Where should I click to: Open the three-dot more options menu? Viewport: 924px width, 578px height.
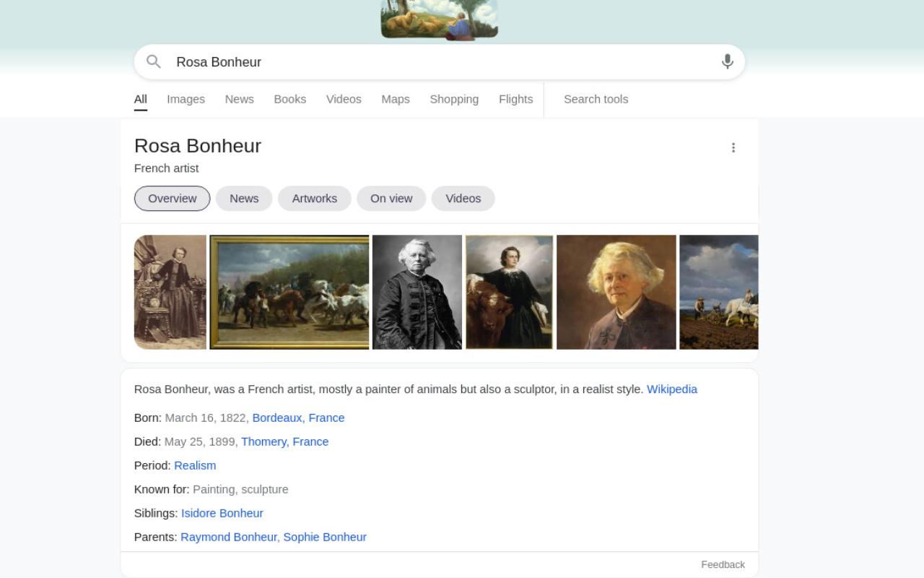pos(733,147)
